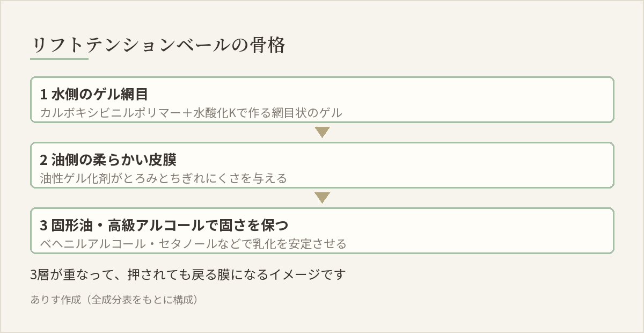Viewport: 644px width, 333px height.
Task: Click the summary line 3層が重なって
Action: pos(188,275)
